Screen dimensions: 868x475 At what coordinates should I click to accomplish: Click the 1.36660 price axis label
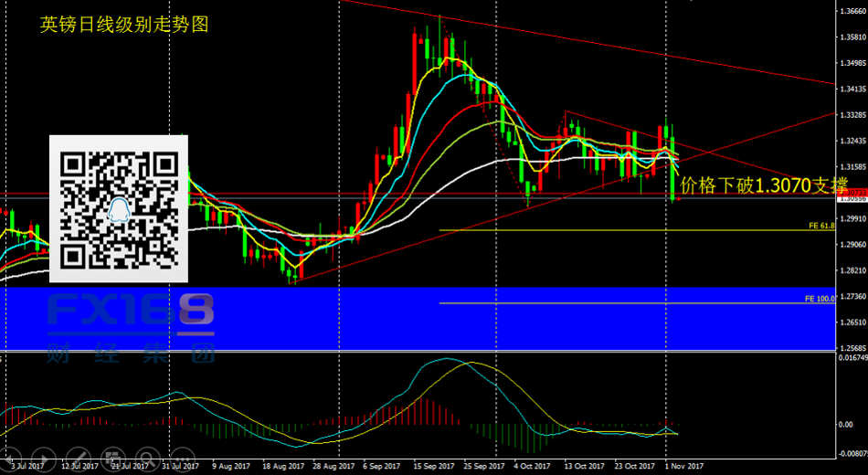pos(852,11)
